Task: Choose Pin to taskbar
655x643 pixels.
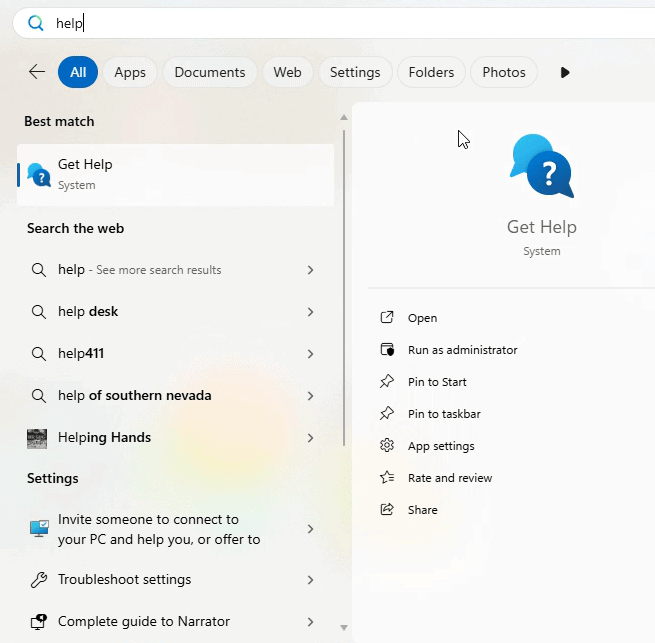Action: coord(444,414)
